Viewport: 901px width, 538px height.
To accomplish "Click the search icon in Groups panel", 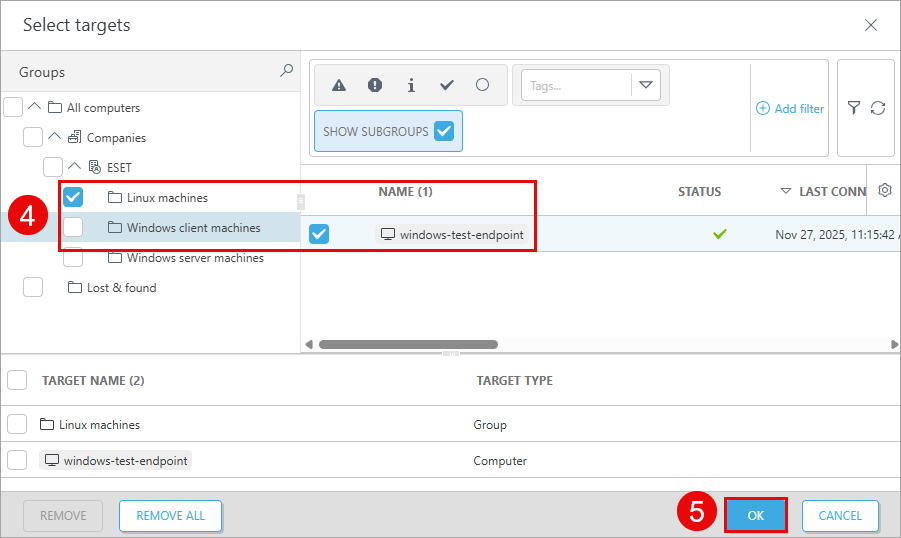I will coord(286,71).
